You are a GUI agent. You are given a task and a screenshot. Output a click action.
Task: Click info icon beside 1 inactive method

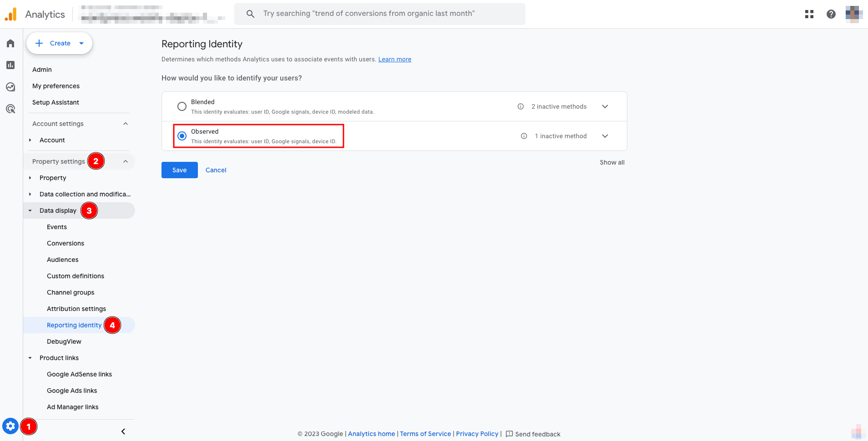click(x=524, y=136)
